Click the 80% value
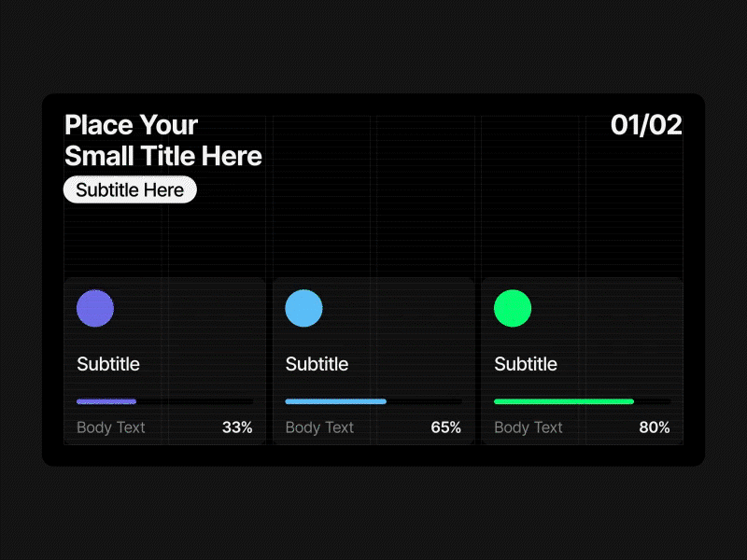747x560 pixels. [655, 427]
